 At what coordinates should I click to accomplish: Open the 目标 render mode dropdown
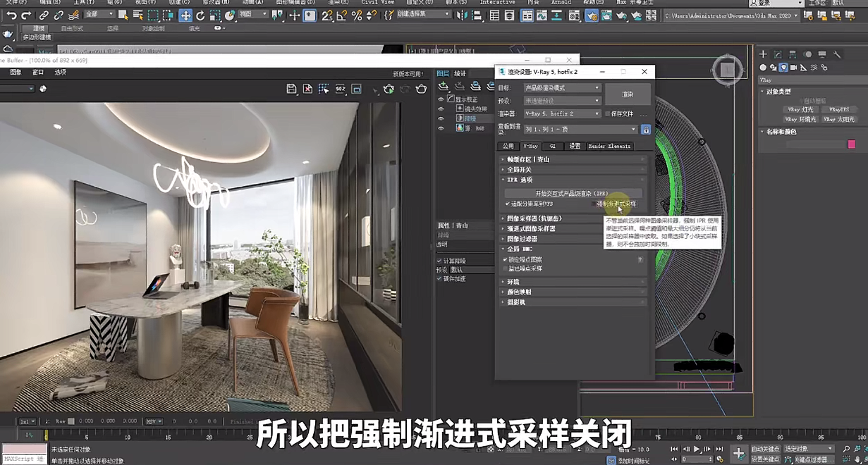coord(562,88)
